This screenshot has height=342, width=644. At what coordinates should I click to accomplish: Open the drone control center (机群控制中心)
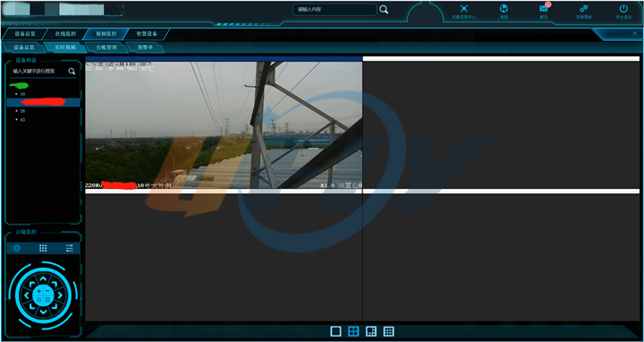pos(463,9)
